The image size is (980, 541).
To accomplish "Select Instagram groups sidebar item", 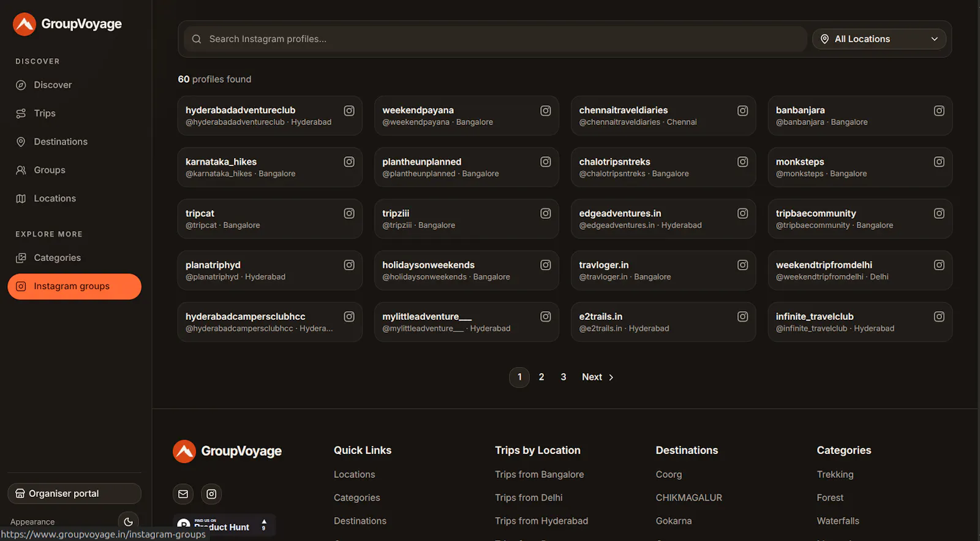I will pyautogui.click(x=74, y=287).
